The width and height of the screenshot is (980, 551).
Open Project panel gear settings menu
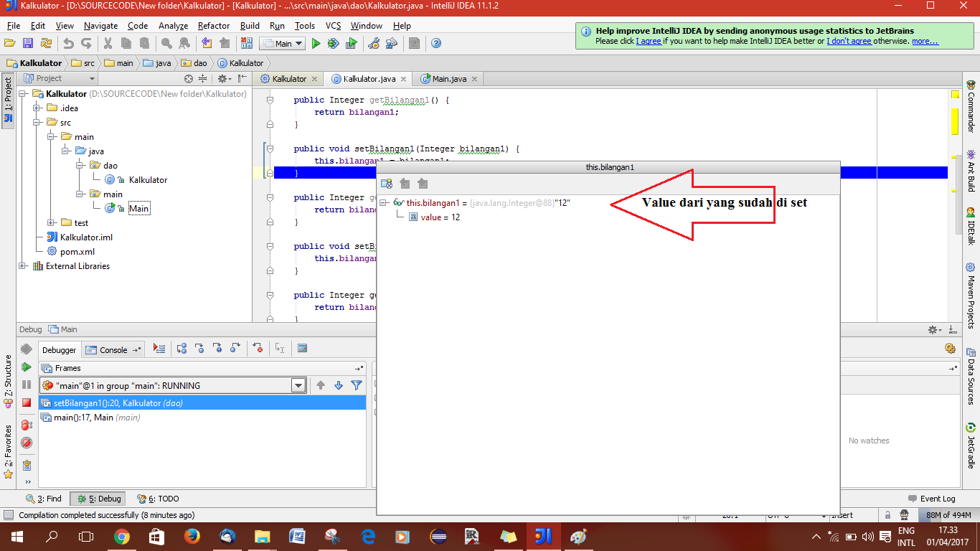(223, 78)
